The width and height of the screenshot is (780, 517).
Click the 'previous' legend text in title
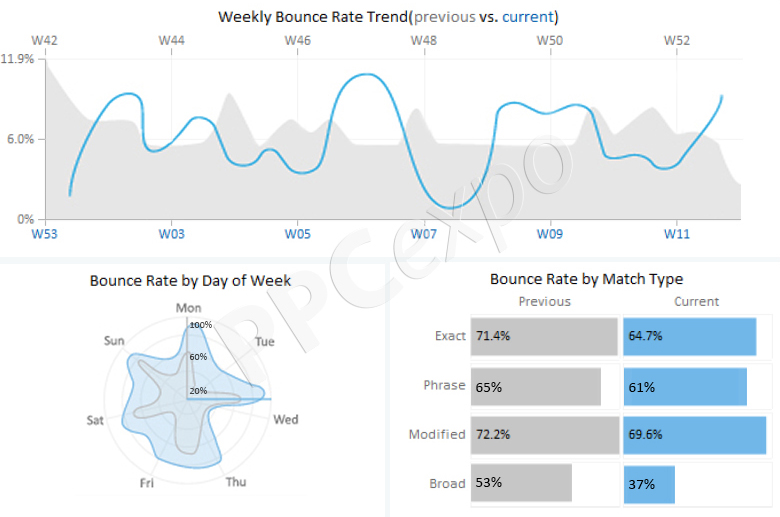pos(445,17)
